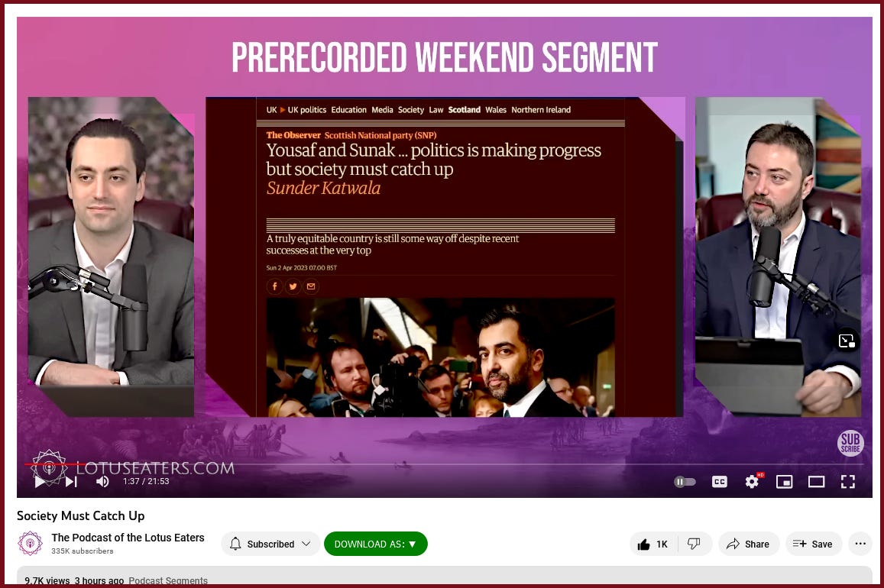Open the DOWNLOAD AS dropdown
The image size is (884, 588).
[375, 544]
